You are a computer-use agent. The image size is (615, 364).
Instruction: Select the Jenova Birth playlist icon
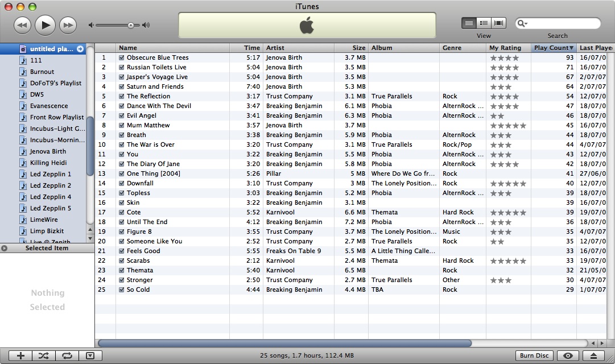pyautogui.click(x=23, y=151)
